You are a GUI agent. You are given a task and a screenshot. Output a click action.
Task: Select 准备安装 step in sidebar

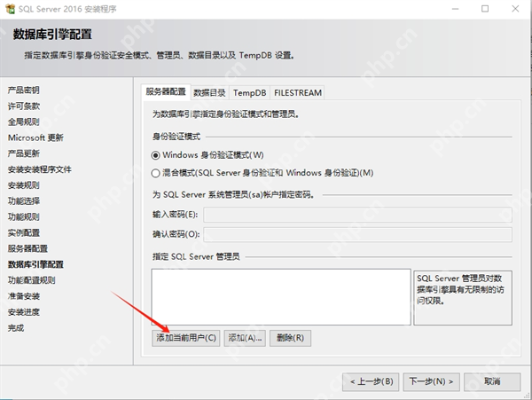pos(24,296)
